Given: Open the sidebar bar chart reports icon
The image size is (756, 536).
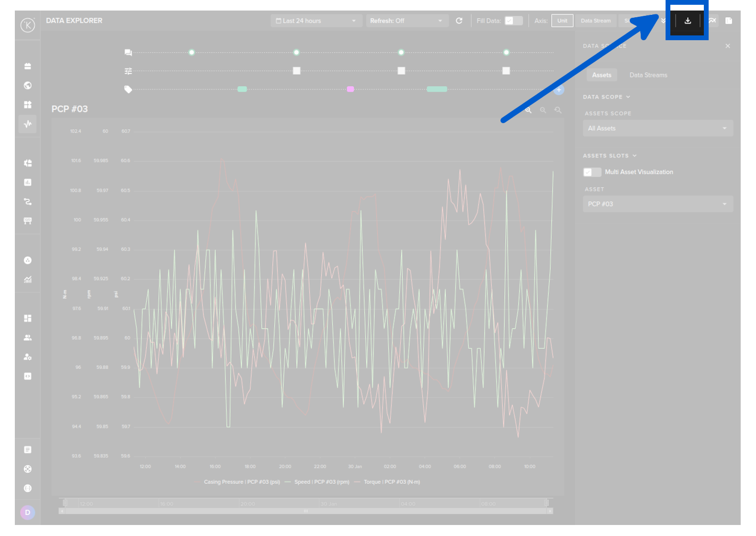Looking at the screenshot, I should click(28, 182).
